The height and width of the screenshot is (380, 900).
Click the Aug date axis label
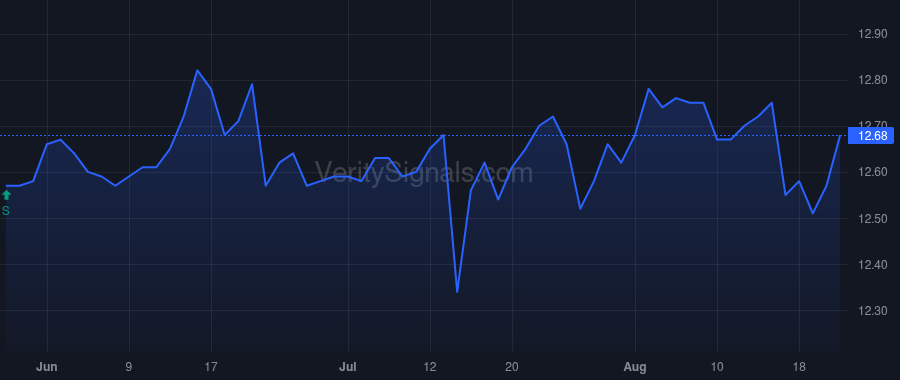click(x=635, y=367)
